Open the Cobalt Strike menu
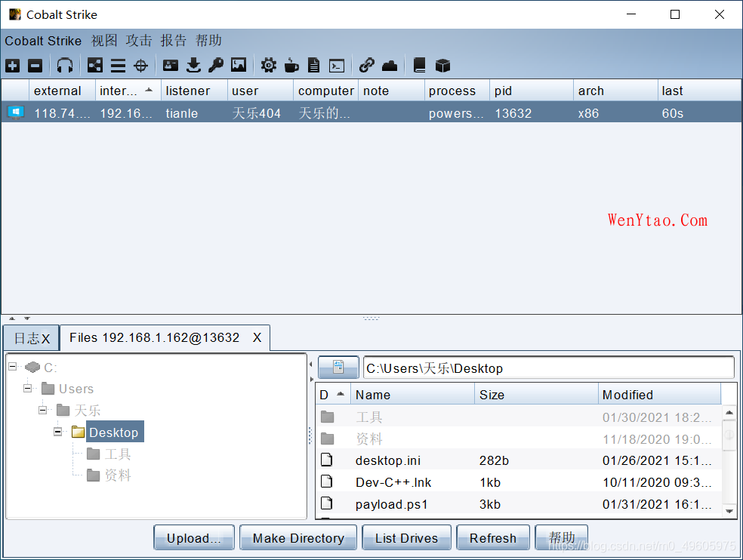 tap(43, 41)
